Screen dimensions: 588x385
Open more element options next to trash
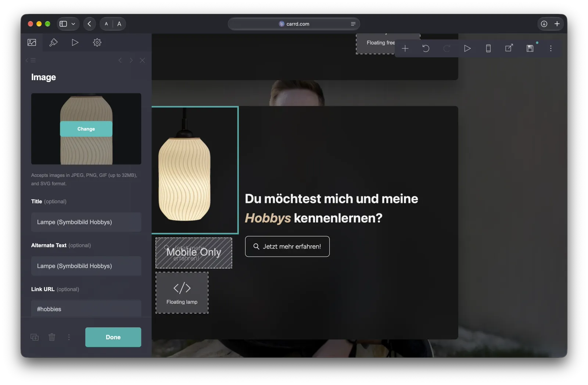69,337
